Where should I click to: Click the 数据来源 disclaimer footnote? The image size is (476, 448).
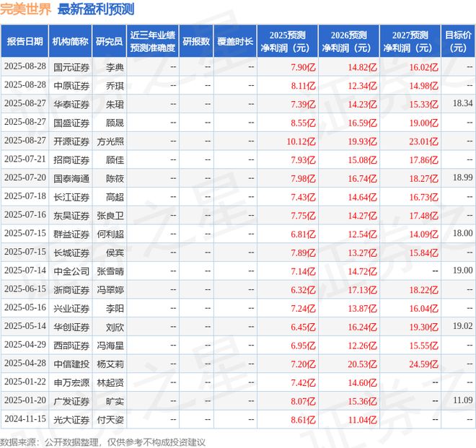pyautogui.click(x=102, y=442)
